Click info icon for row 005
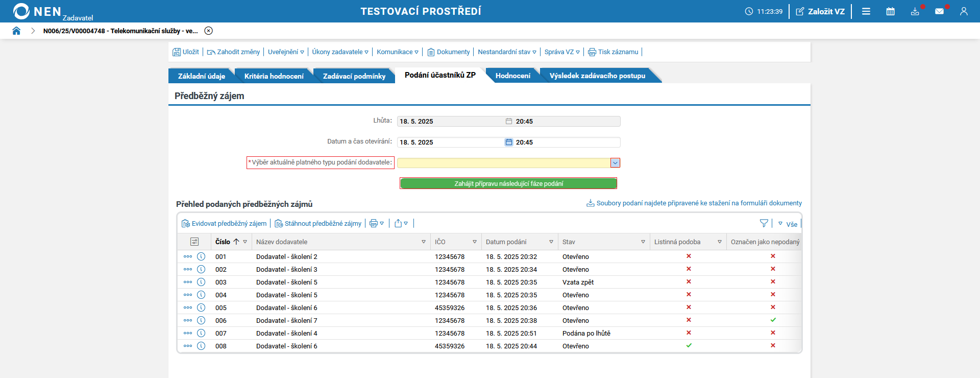The width and height of the screenshot is (980, 378). [x=201, y=308]
